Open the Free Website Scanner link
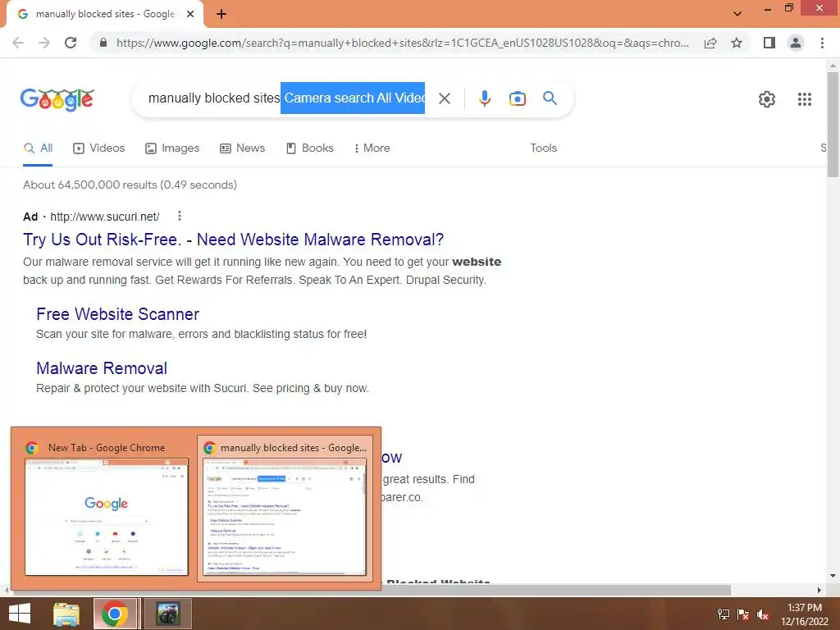Viewport: 840px width, 630px height. coord(118,314)
